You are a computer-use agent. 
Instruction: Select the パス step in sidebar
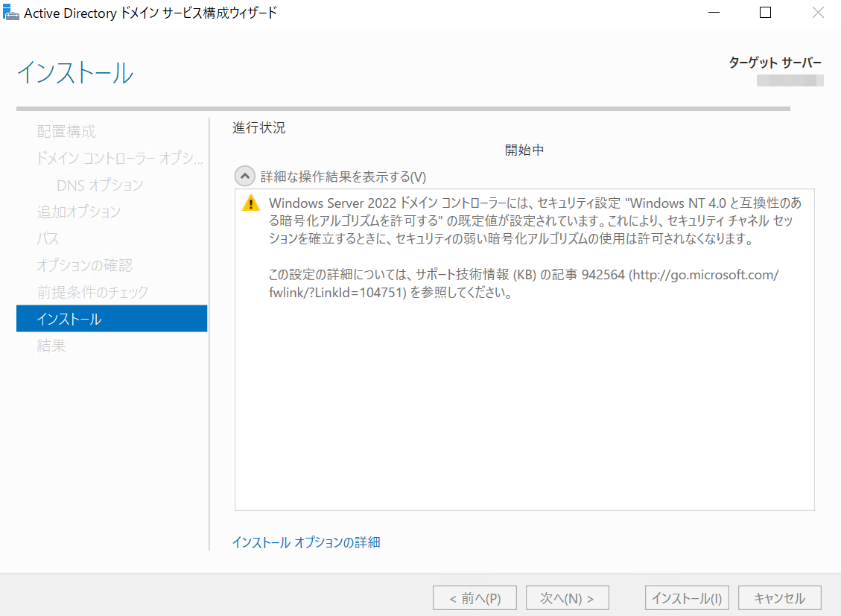(x=48, y=238)
